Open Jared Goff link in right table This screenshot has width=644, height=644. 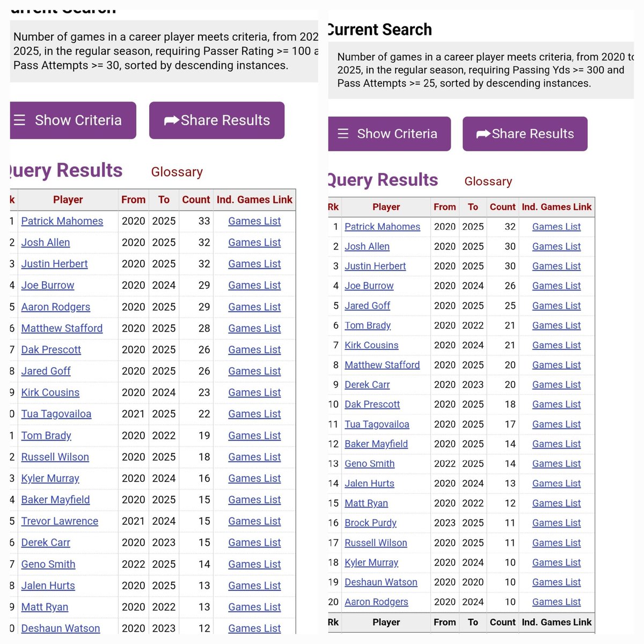pyautogui.click(x=368, y=305)
